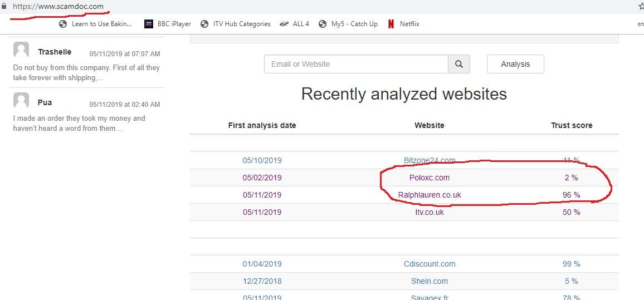Open the Ralphlauren.co.uk link
This screenshot has width=644, height=300.
pyautogui.click(x=430, y=195)
